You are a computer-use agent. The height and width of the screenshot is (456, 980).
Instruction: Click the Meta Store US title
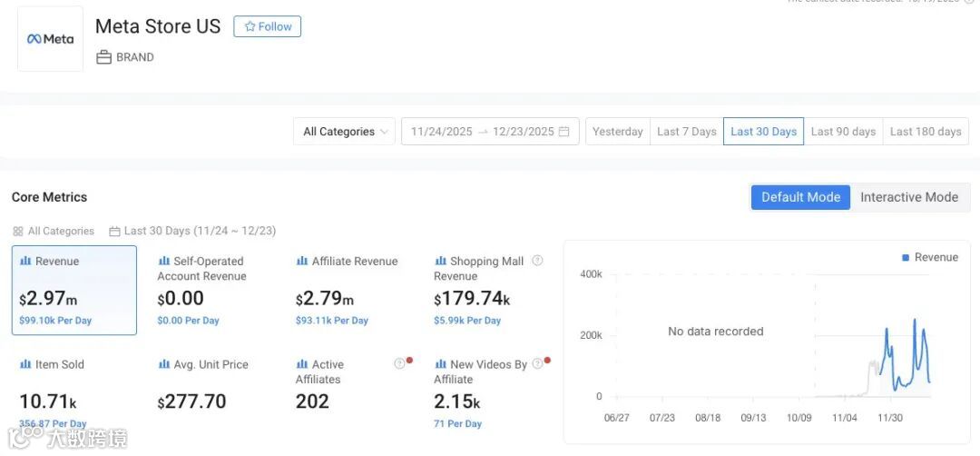coord(158,26)
